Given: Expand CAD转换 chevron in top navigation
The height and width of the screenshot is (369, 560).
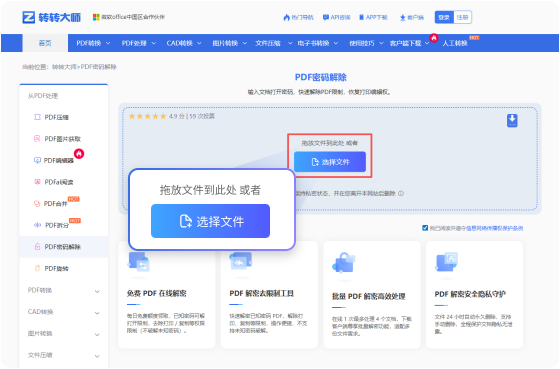Looking at the screenshot, I should 199,43.
